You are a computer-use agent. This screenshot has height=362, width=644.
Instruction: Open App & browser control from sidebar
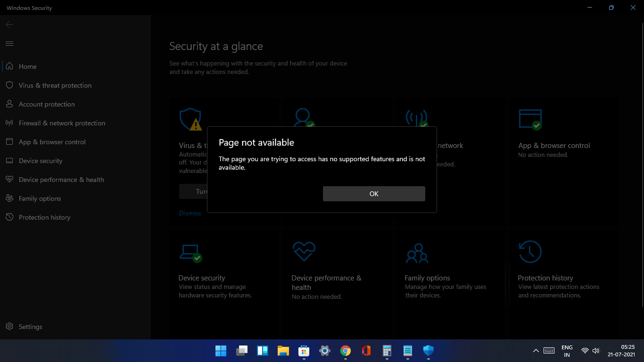52,141
